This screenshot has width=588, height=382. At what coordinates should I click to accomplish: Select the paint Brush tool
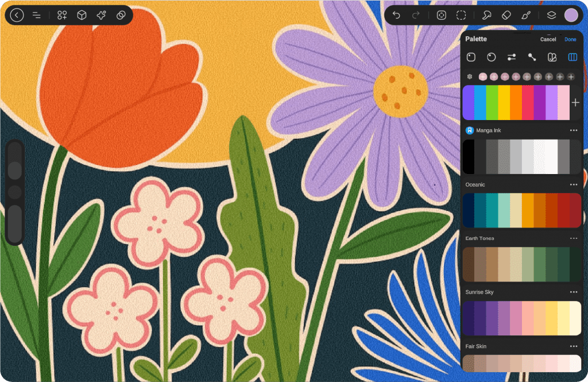pos(526,16)
